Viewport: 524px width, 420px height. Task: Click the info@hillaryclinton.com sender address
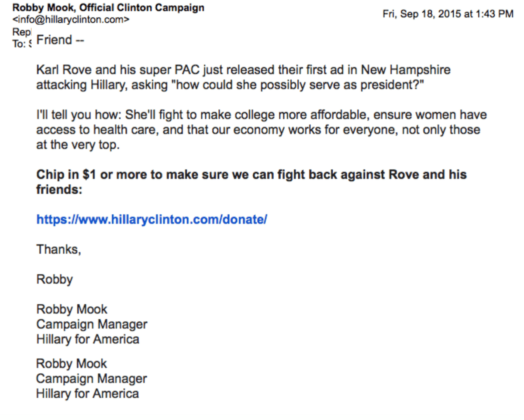click(x=71, y=20)
